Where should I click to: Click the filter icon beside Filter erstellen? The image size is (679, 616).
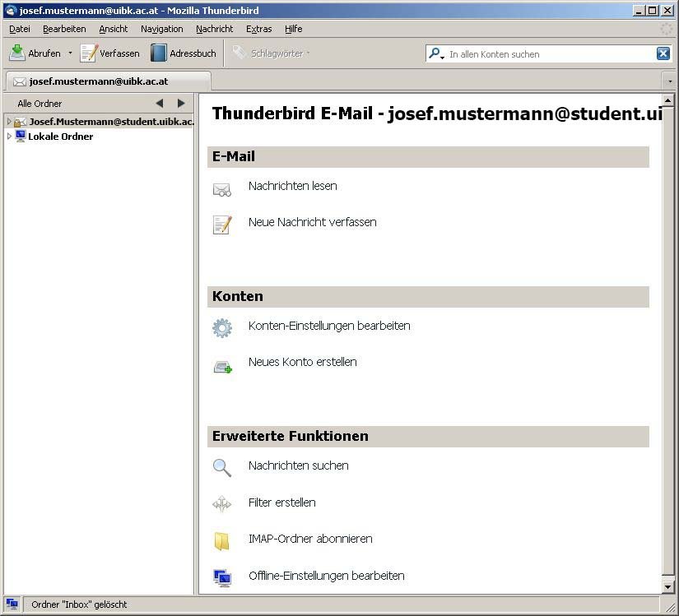(x=221, y=503)
